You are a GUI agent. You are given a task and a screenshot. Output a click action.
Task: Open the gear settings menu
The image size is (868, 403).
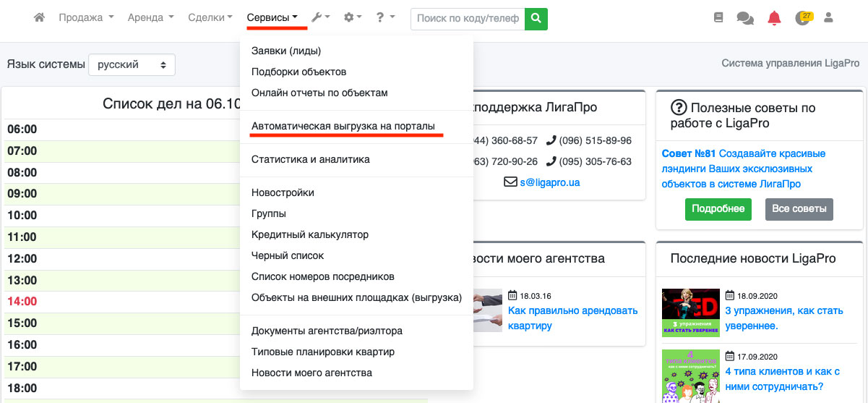pyautogui.click(x=353, y=17)
